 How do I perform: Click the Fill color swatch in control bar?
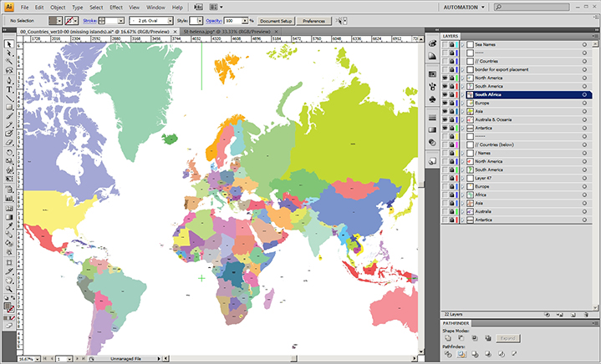53,19
